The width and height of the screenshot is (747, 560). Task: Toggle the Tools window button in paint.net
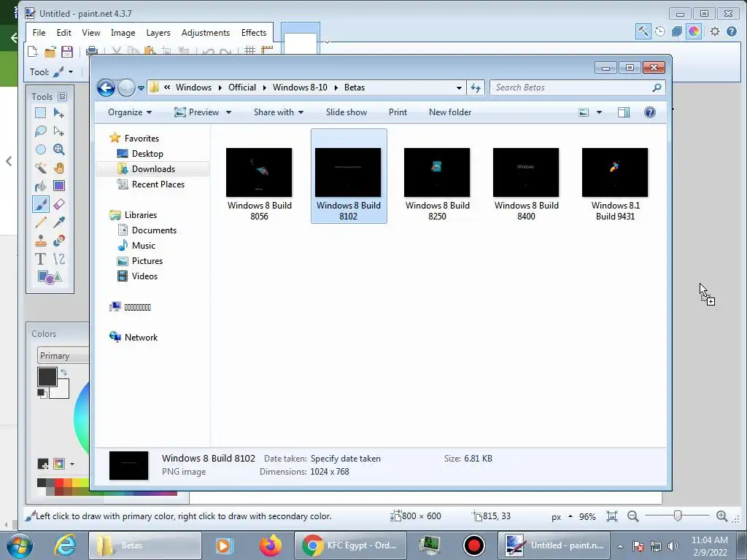643,31
